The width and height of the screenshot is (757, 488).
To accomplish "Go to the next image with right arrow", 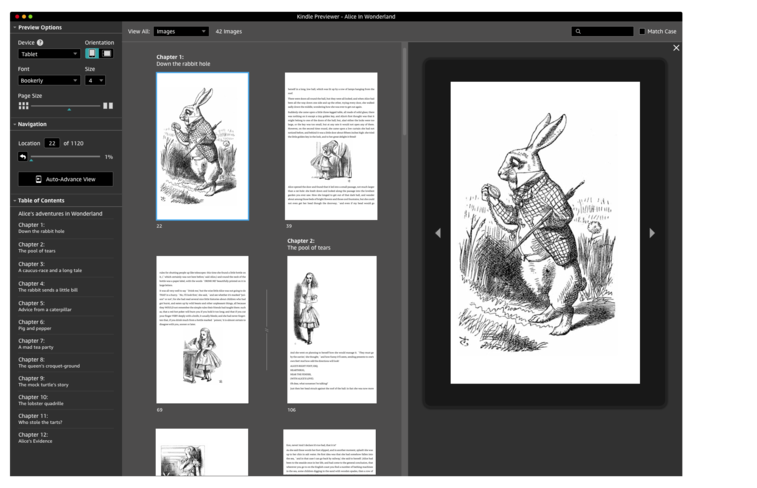I will pyautogui.click(x=652, y=233).
